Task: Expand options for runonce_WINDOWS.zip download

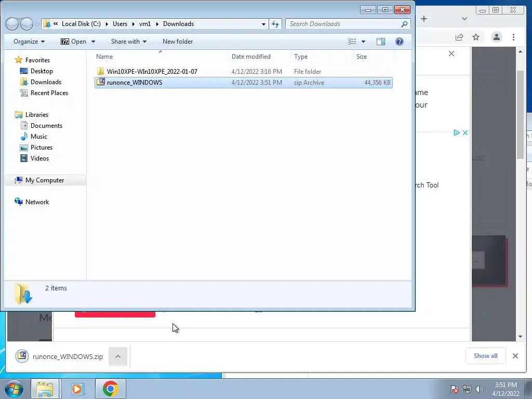Action: pos(118,356)
